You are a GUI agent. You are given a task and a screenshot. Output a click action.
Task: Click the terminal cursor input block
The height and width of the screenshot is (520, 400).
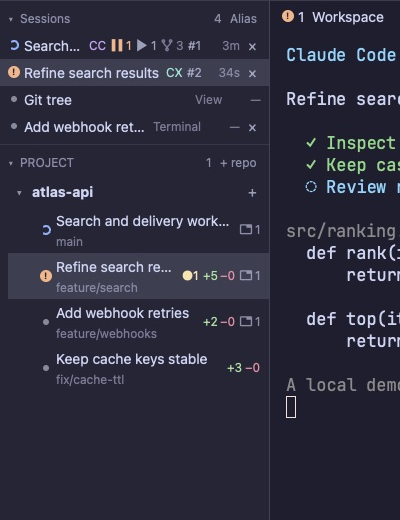[291, 407]
